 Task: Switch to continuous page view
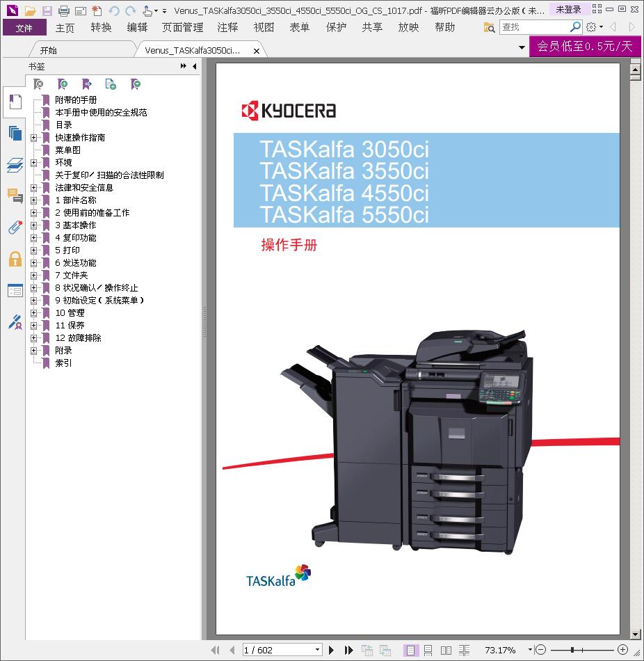coord(428,650)
